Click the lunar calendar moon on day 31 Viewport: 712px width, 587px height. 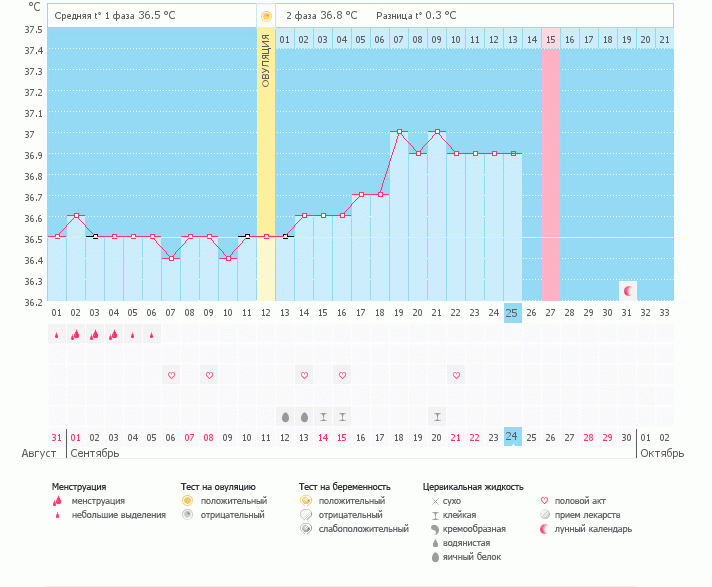(628, 291)
